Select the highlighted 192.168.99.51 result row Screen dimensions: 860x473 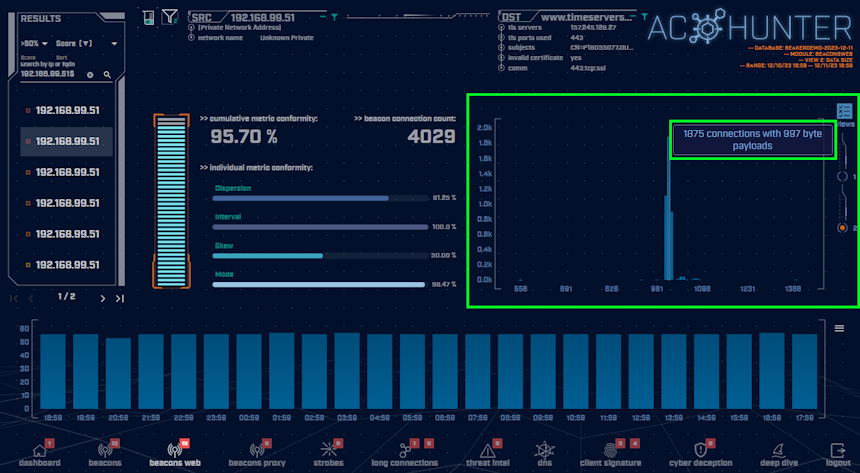tap(66, 142)
